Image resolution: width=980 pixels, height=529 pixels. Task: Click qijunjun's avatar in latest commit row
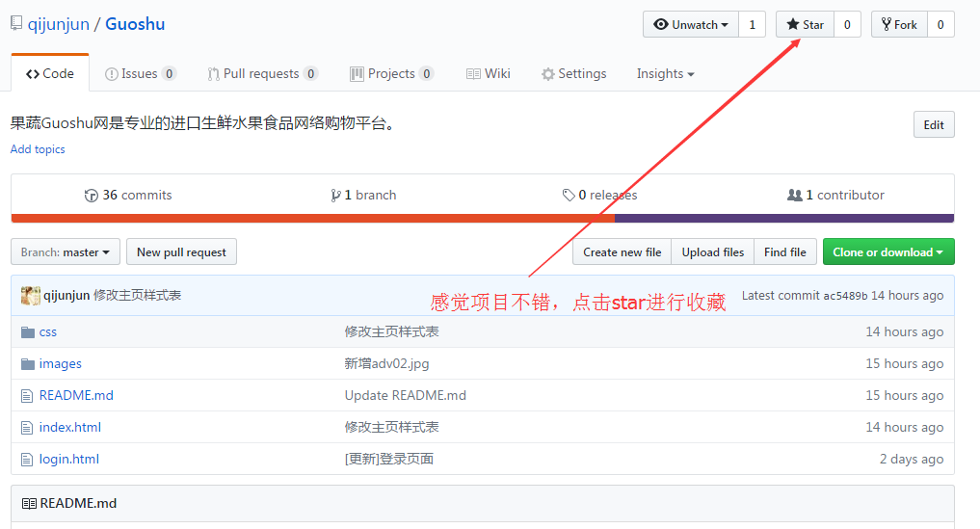click(x=30, y=295)
